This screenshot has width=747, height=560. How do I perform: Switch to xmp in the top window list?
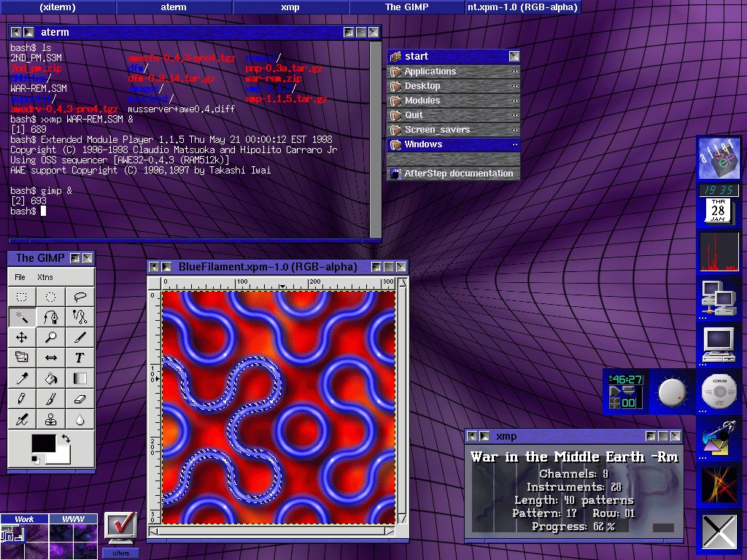(290, 7)
